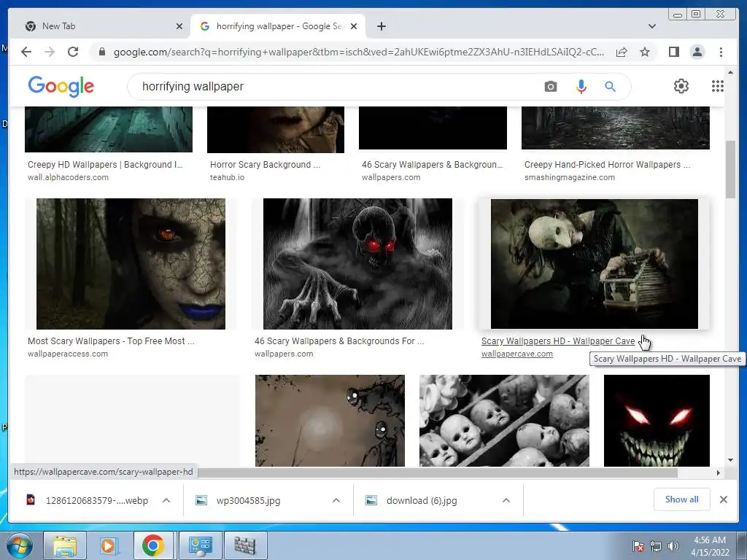The image size is (747, 560).
Task: Open Horror Scary Background result link
Action: (265, 165)
